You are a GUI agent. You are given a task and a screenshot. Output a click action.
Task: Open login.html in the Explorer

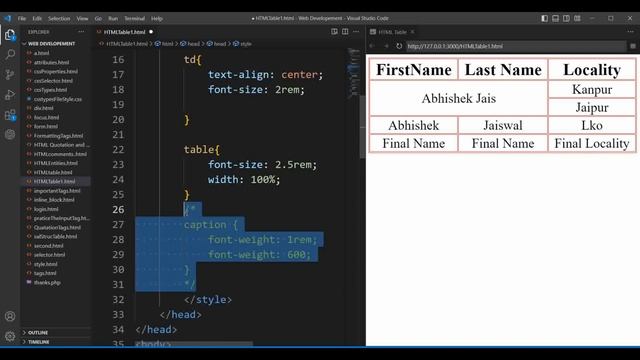46,209
